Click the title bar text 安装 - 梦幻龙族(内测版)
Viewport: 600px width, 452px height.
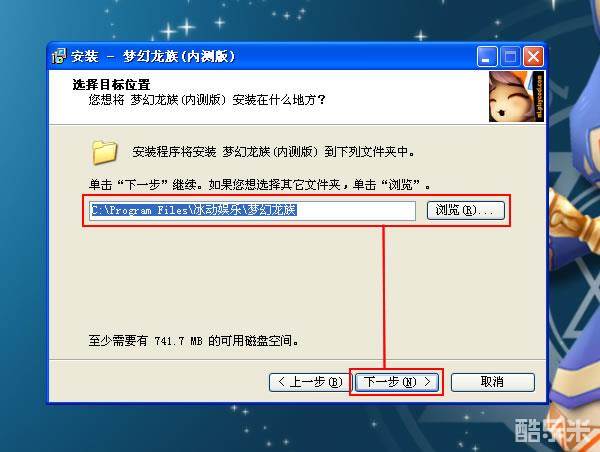pyautogui.click(x=153, y=57)
